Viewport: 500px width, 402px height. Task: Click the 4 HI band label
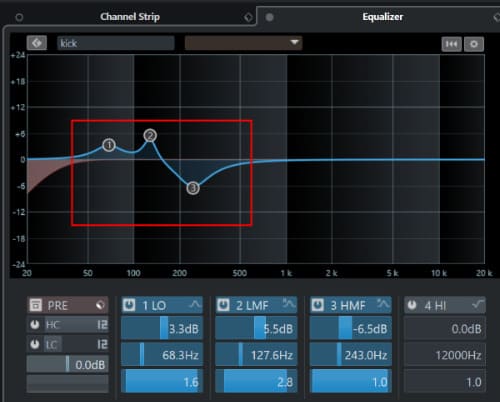(x=435, y=306)
